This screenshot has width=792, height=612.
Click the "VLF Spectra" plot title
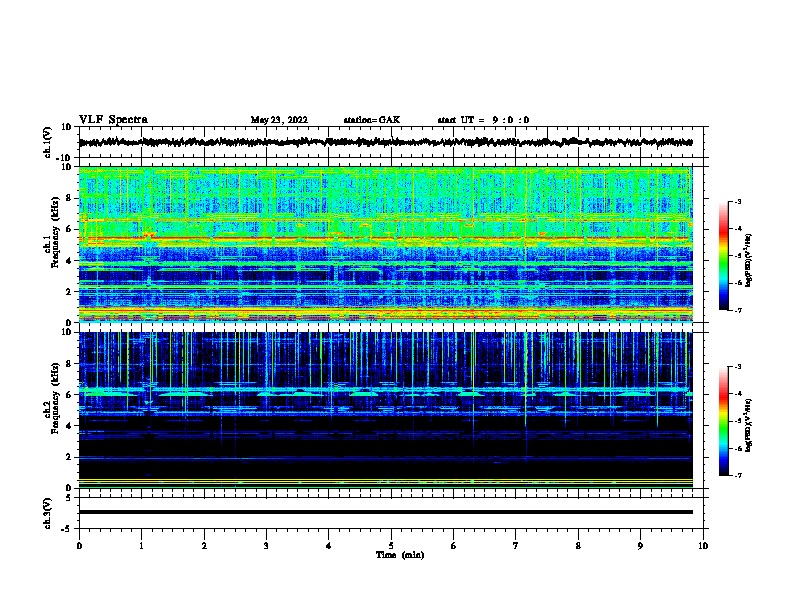(113, 120)
